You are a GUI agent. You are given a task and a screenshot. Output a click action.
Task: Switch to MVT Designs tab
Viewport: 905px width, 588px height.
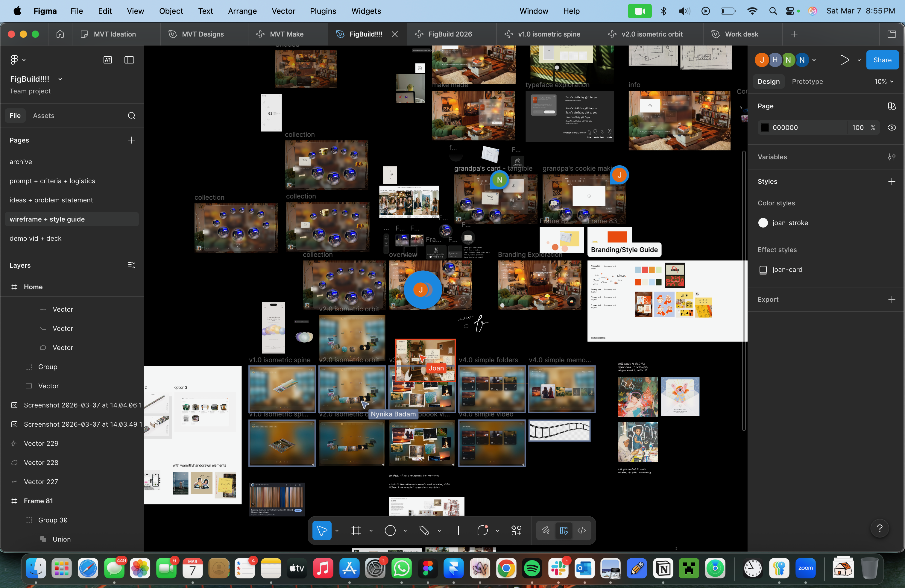tap(203, 34)
